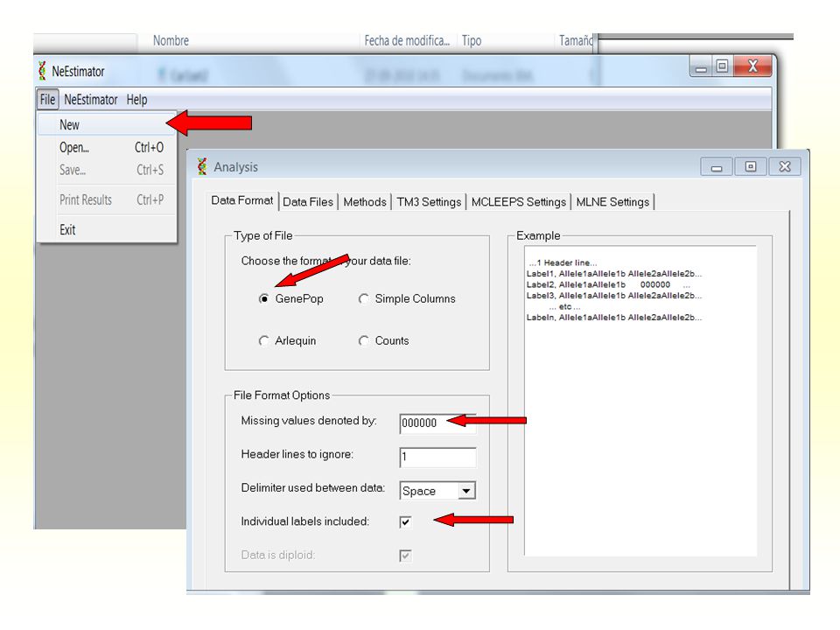Maximize the NeEstimator main window
Viewport: 840px width, 630px height.
coord(722,66)
